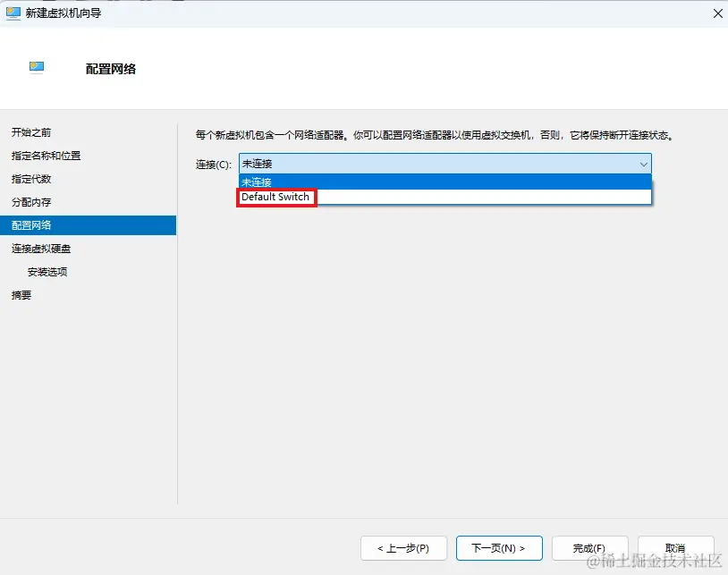Click the 连接(C): label
The image size is (728, 575).
[x=213, y=165]
